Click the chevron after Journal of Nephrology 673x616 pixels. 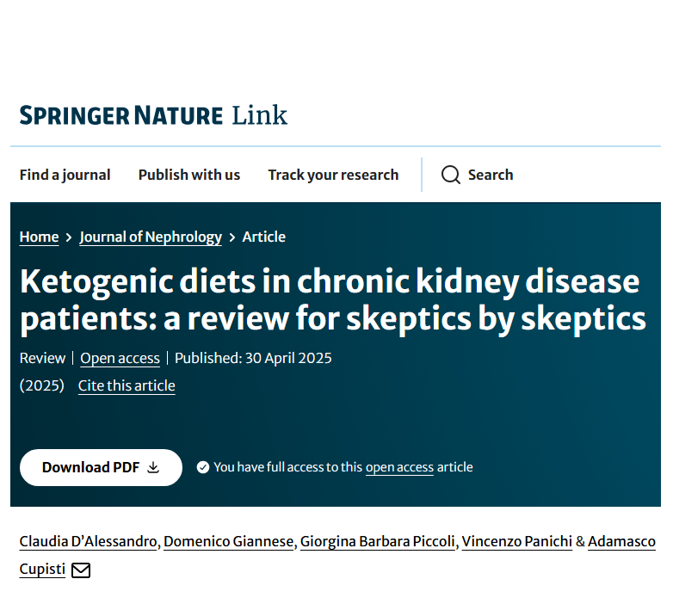[232, 237]
